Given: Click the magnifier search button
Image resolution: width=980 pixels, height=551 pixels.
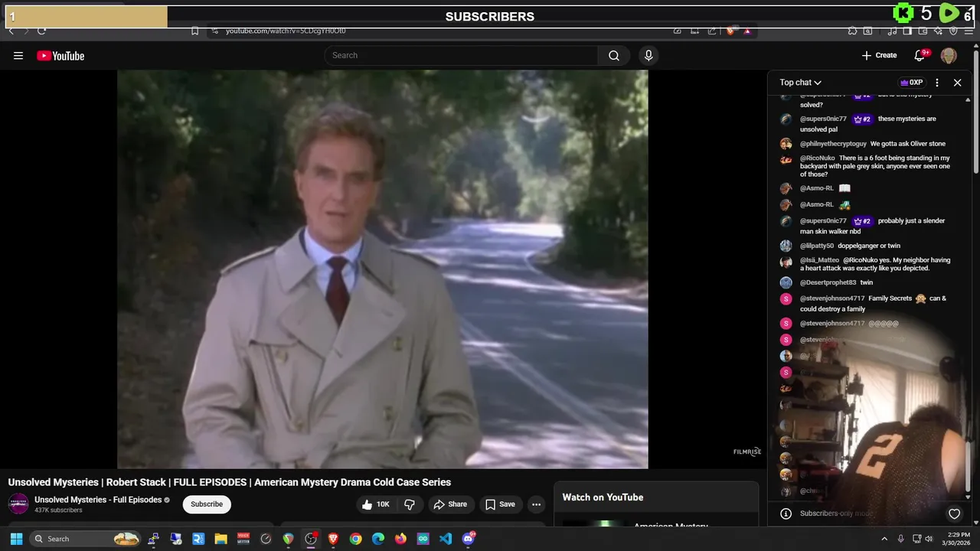Looking at the screenshot, I should click(x=614, y=55).
